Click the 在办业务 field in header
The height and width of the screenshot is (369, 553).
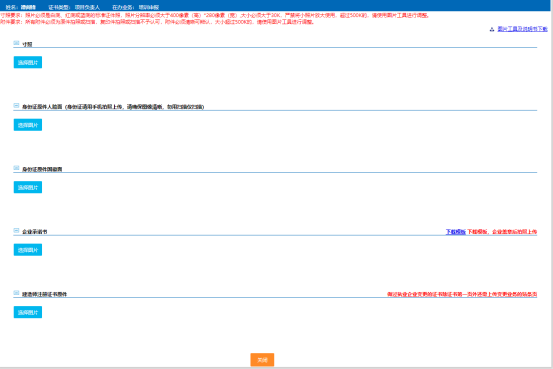coord(136,7)
